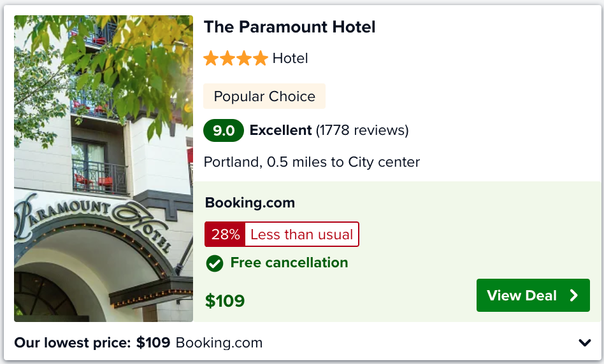Expand price list with bottom chevron
This screenshot has height=364, width=604.
(x=585, y=342)
